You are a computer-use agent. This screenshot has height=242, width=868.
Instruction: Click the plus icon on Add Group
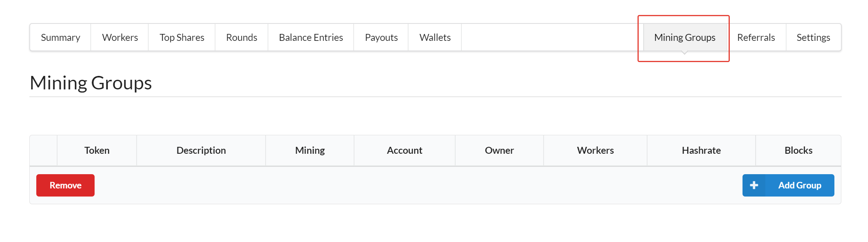tap(754, 185)
